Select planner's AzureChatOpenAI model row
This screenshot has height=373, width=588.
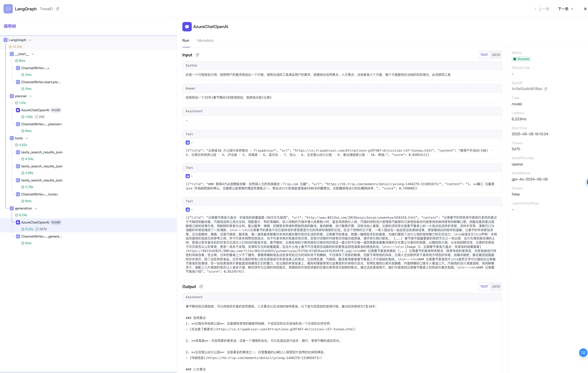88,113
